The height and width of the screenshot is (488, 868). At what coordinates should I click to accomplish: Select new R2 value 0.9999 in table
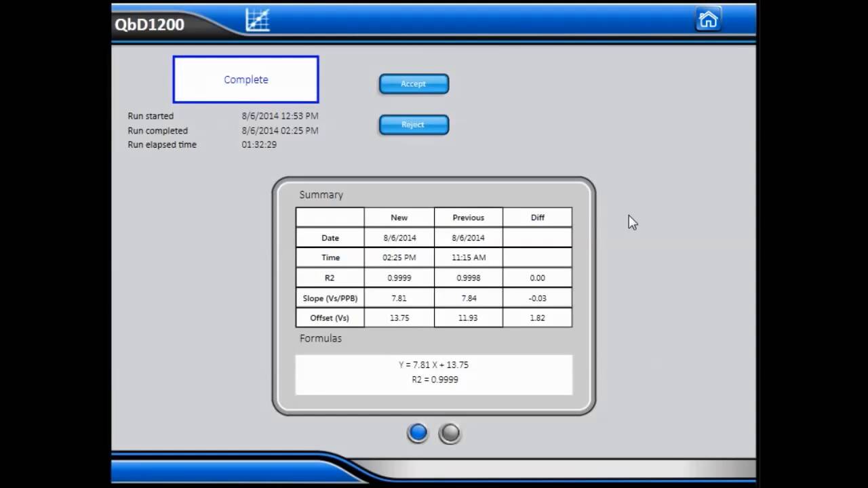click(x=399, y=278)
